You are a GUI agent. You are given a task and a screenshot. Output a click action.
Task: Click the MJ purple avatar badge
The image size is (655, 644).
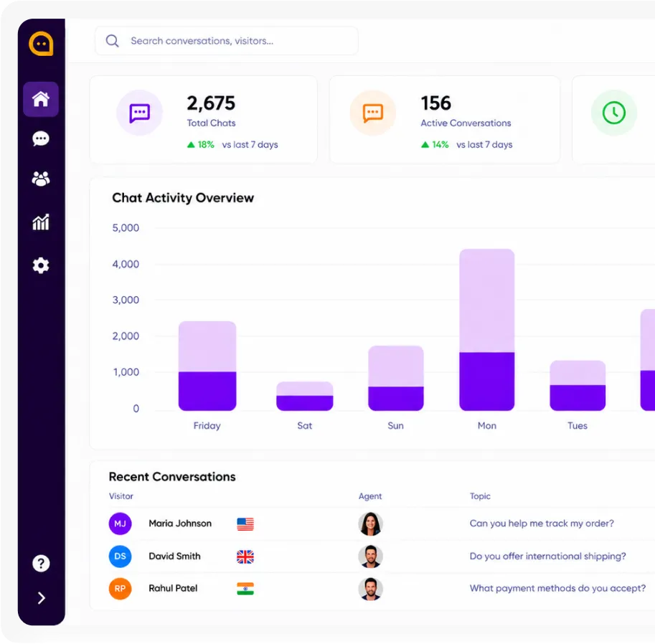121,524
